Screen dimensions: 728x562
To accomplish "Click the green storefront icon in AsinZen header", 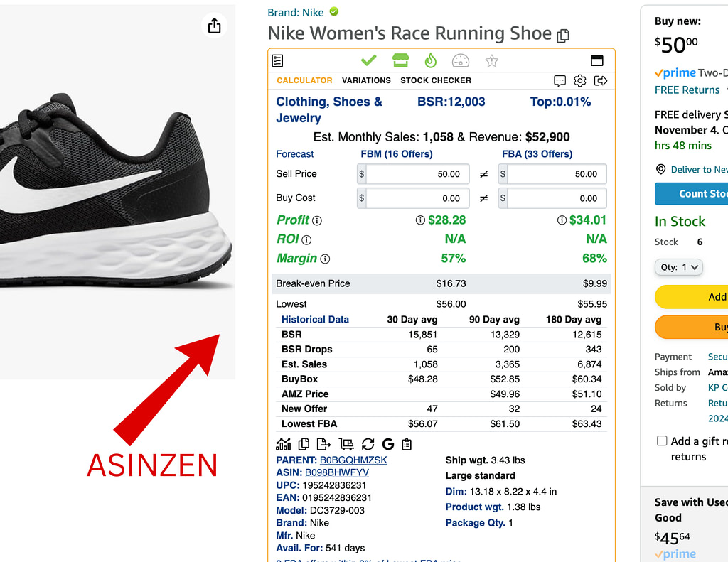I will tap(400, 60).
